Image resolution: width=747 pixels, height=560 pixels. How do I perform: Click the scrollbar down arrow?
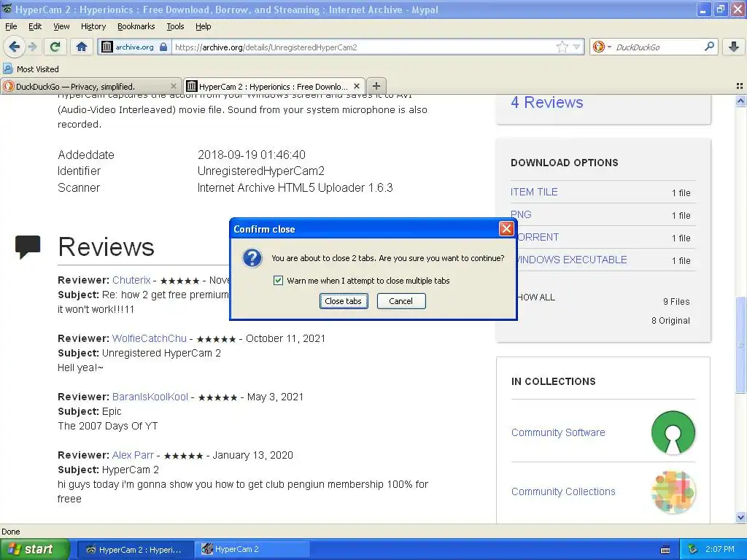click(740, 517)
